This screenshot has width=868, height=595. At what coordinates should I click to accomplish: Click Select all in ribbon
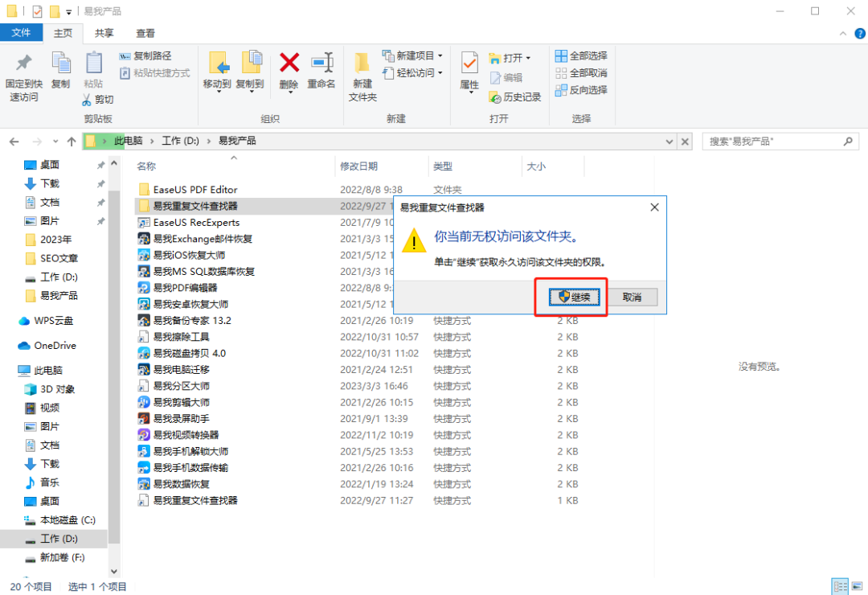(x=581, y=56)
